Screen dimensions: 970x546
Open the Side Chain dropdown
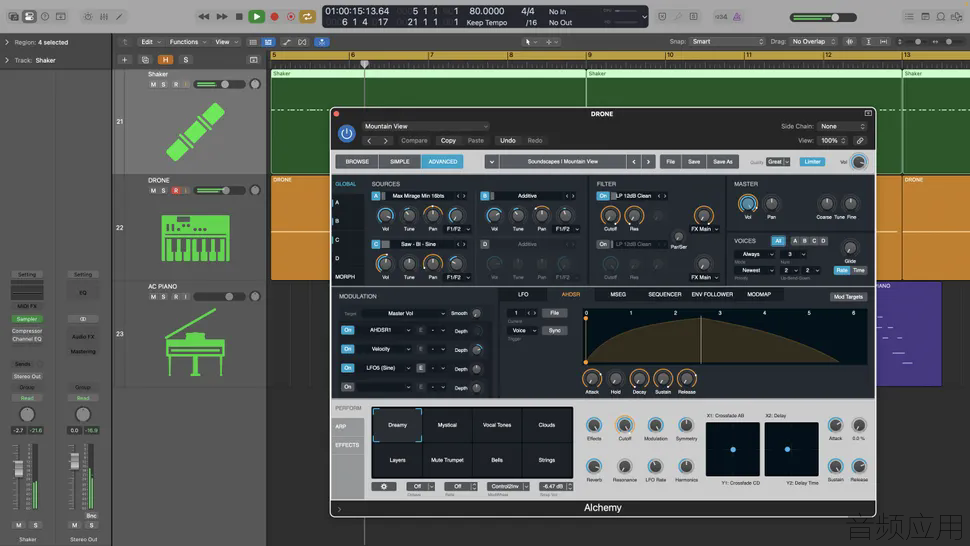842,126
